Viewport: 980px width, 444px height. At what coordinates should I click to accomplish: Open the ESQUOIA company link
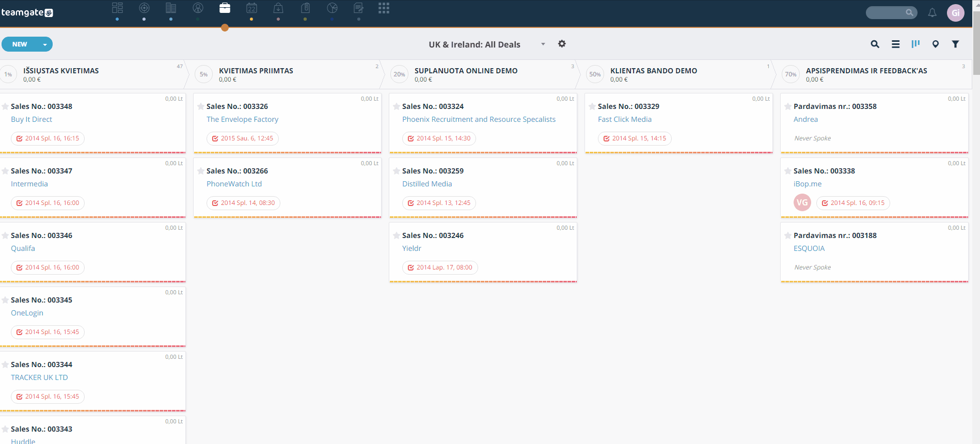809,248
